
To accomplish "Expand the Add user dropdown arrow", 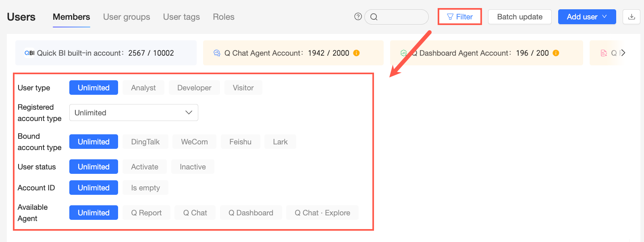I will click(605, 17).
